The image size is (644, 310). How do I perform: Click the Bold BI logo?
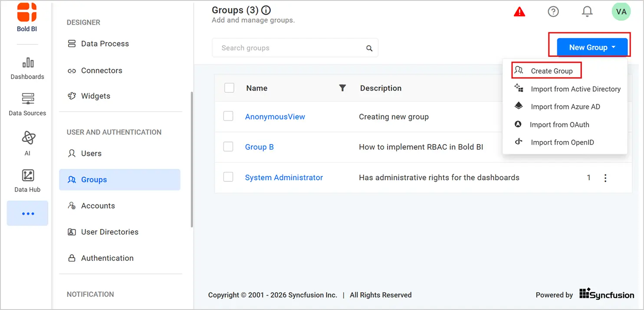(x=27, y=16)
